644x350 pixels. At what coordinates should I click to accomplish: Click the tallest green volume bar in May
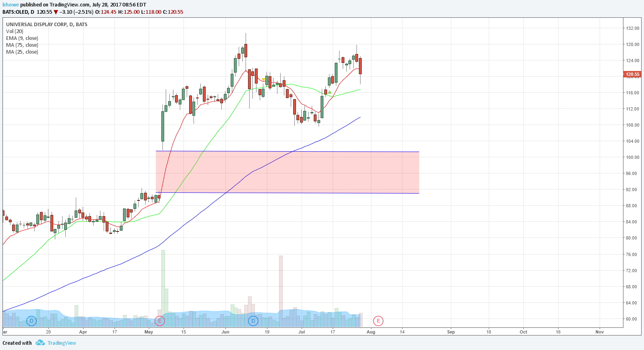click(163, 288)
